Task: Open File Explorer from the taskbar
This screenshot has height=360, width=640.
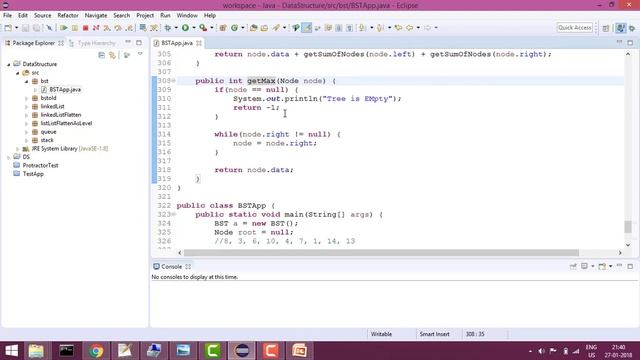Action: coord(36,351)
